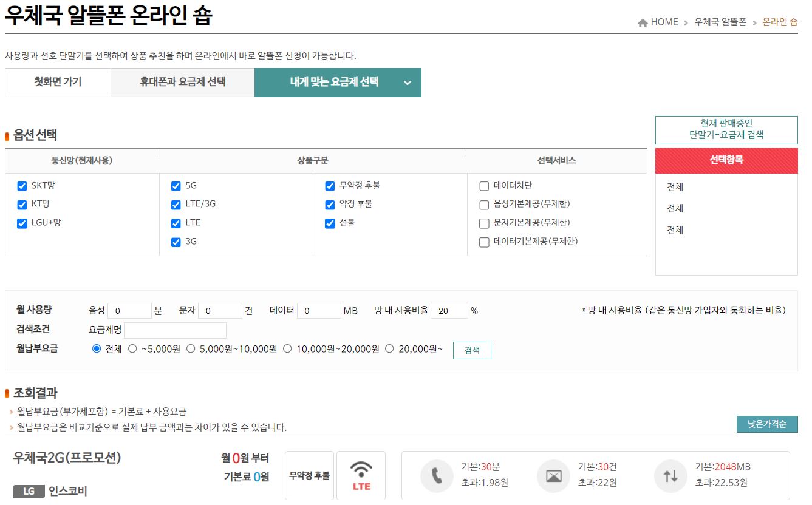Go to 우체국 알뜰폰 breadcrumb link
The image size is (812, 505).
[x=720, y=22]
